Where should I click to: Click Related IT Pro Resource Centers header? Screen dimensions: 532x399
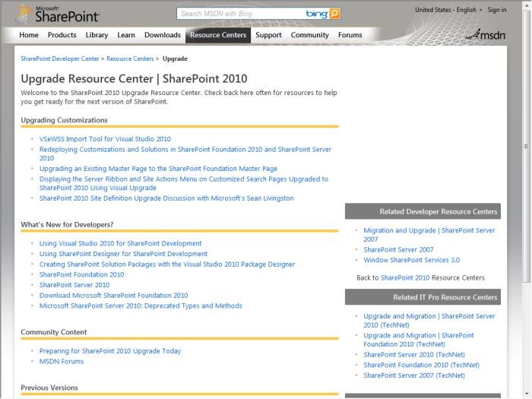423,297
